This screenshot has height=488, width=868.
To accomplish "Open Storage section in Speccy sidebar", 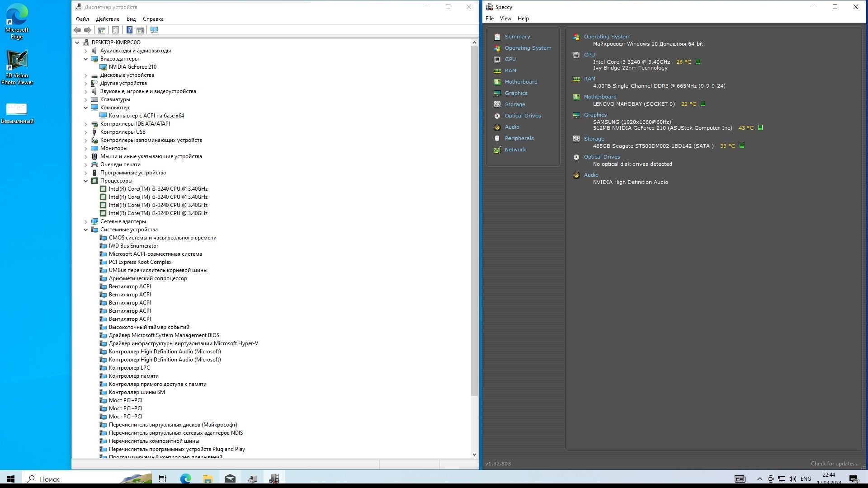I will point(514,104).
